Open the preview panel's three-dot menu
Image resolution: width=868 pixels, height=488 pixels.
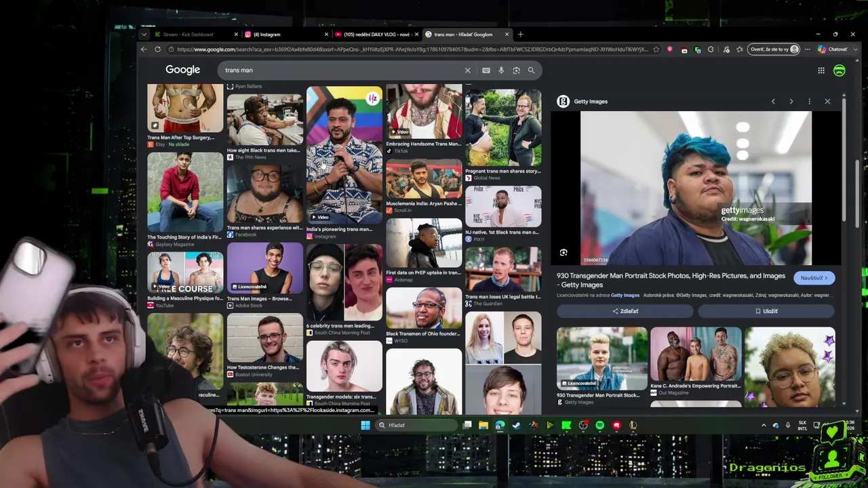click(809, 102)
